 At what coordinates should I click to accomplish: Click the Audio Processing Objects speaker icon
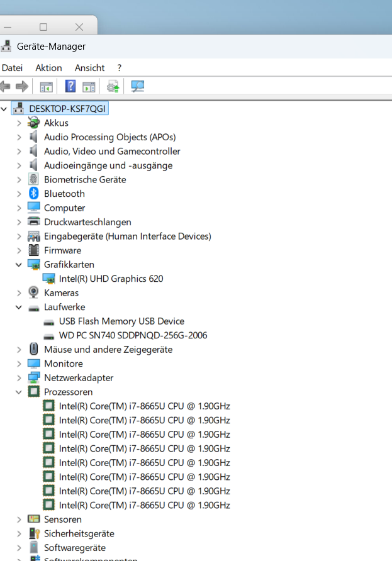pyautogui.click(x=33, y=137)
